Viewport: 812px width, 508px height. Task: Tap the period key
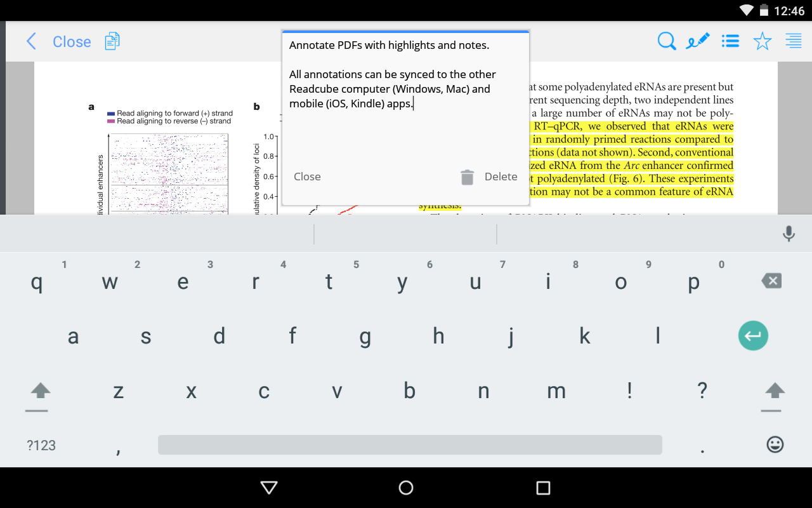(702, 450)
